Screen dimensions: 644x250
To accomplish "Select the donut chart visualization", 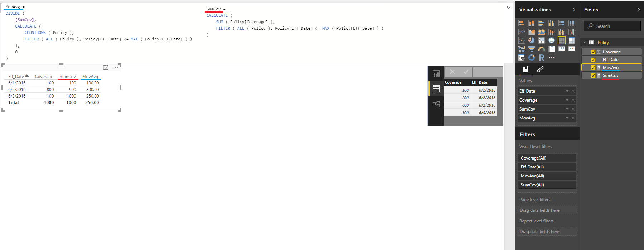I will (x=531, y=58).
